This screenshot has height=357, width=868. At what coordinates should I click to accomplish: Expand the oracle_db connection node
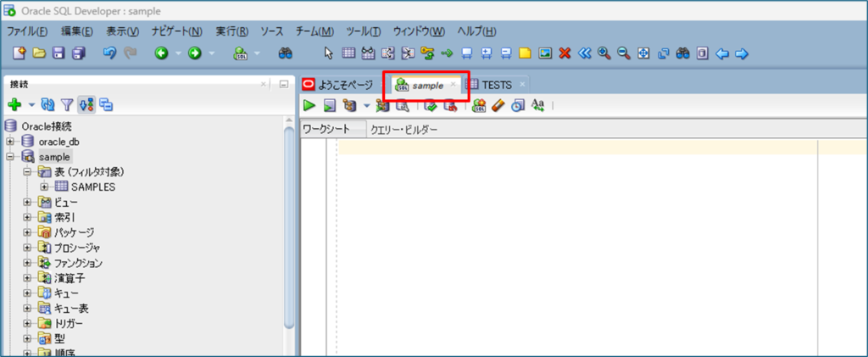[x=10, y=142]
